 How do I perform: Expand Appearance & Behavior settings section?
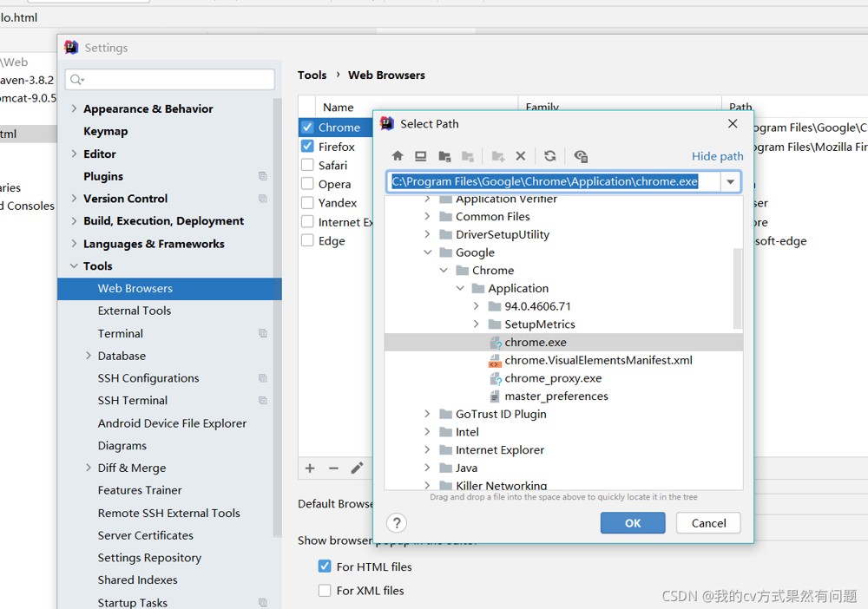[74, 108]
